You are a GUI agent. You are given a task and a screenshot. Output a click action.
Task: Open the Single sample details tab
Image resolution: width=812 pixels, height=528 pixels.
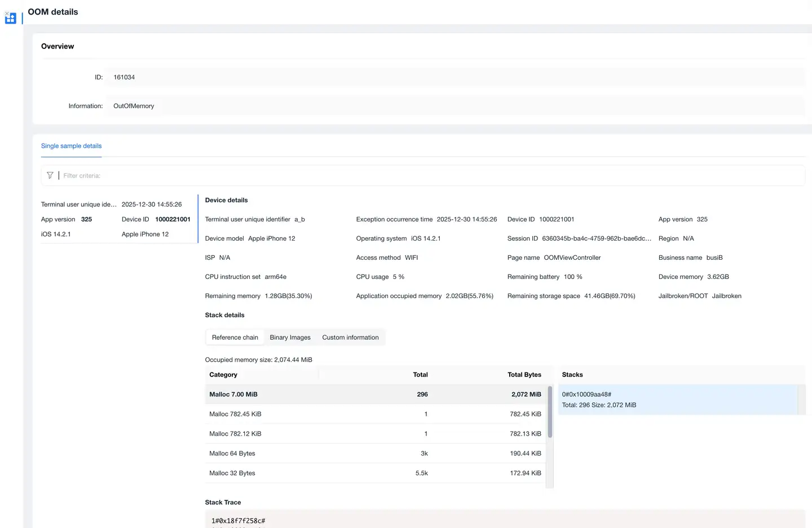[71, 146]
